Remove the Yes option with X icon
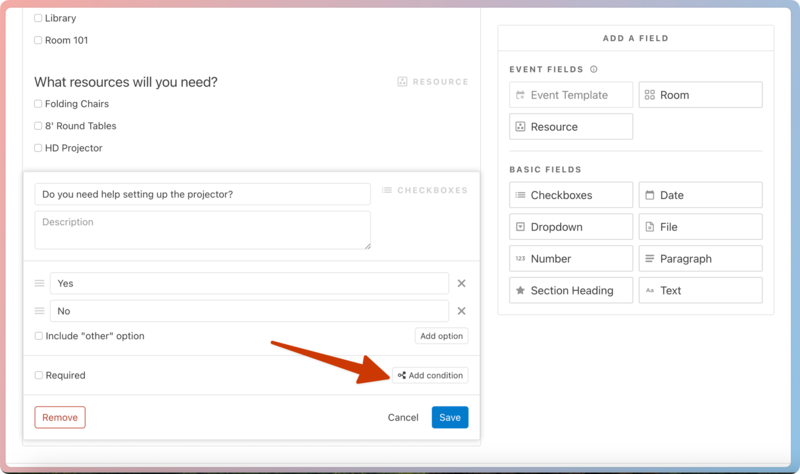 point(461,284)
